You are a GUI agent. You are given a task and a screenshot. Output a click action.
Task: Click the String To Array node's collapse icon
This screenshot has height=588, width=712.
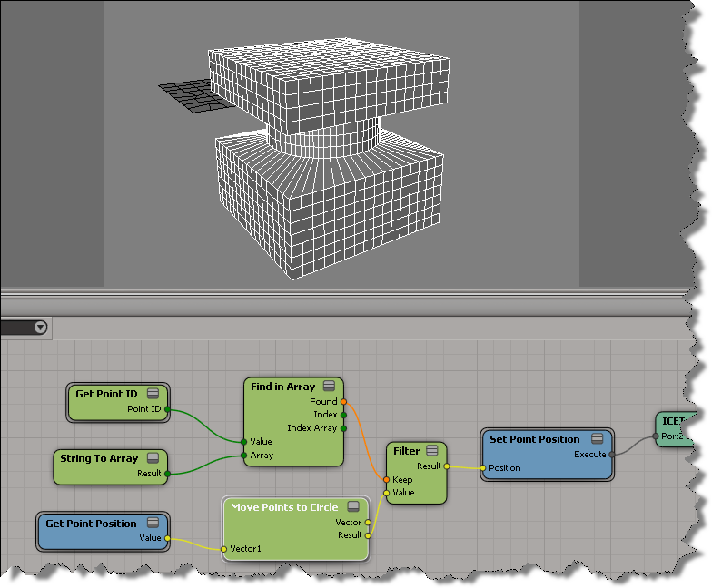[153, 458]
